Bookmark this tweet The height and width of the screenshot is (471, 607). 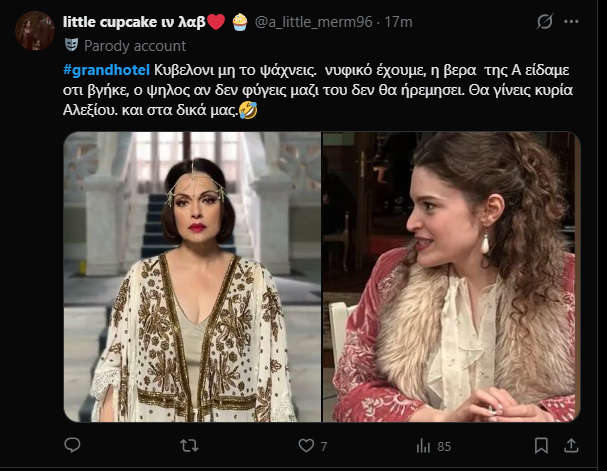point(541,445)
